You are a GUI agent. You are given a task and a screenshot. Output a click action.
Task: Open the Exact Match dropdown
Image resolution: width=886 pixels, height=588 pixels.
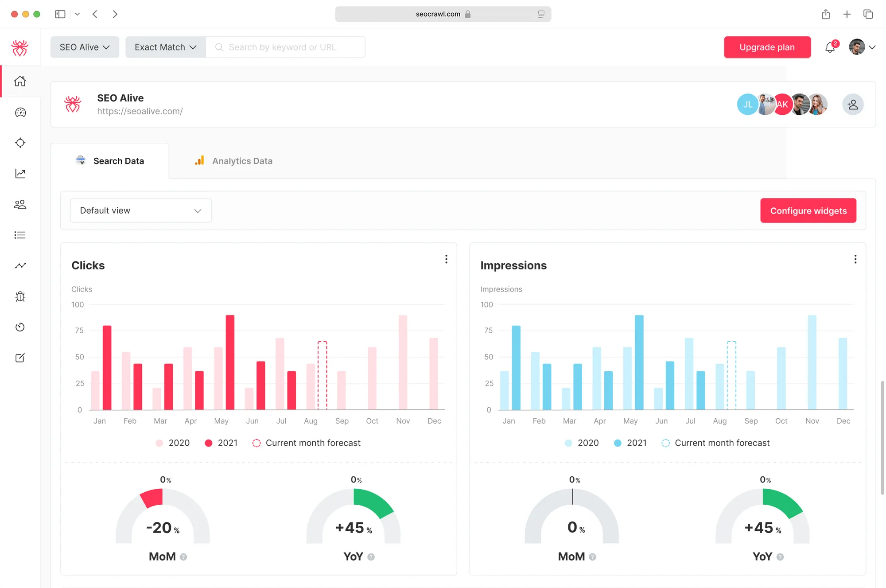tap(165, 47)
